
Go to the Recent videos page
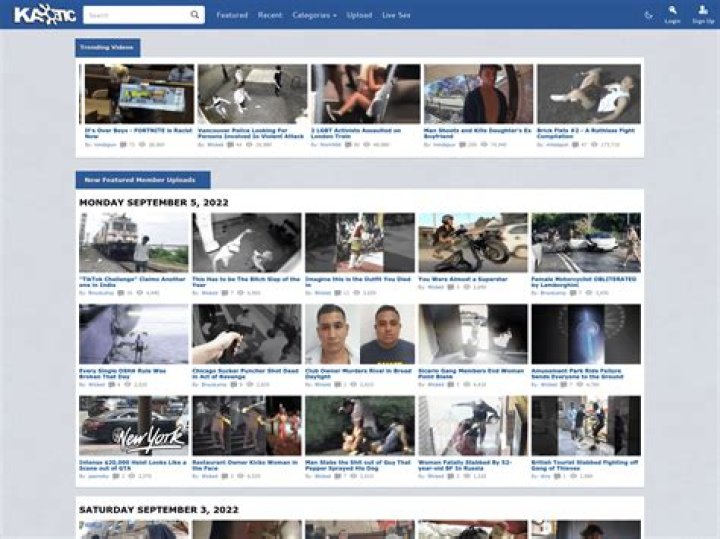270,15
